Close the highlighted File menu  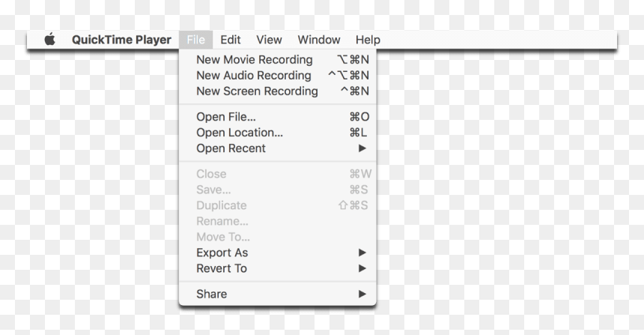click(x=195, y=40)
